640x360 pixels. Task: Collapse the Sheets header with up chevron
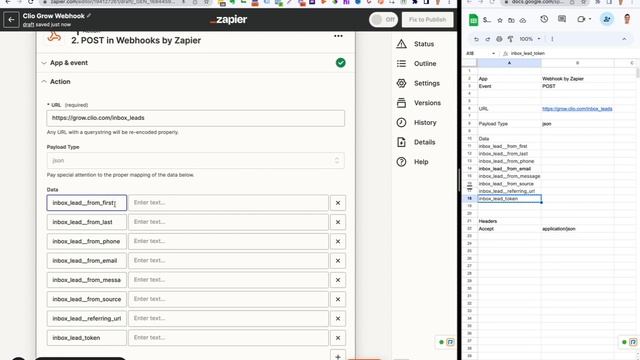[x=624, y=39]
